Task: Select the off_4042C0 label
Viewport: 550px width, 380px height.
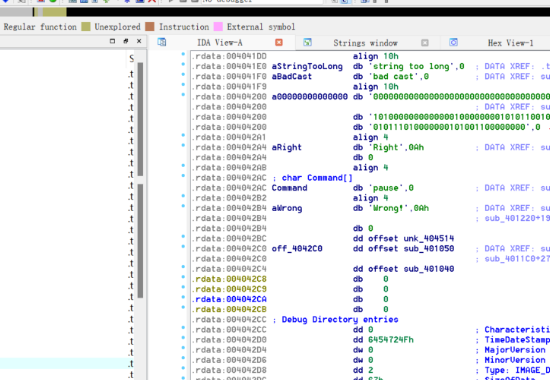Action: click(297, 249)
